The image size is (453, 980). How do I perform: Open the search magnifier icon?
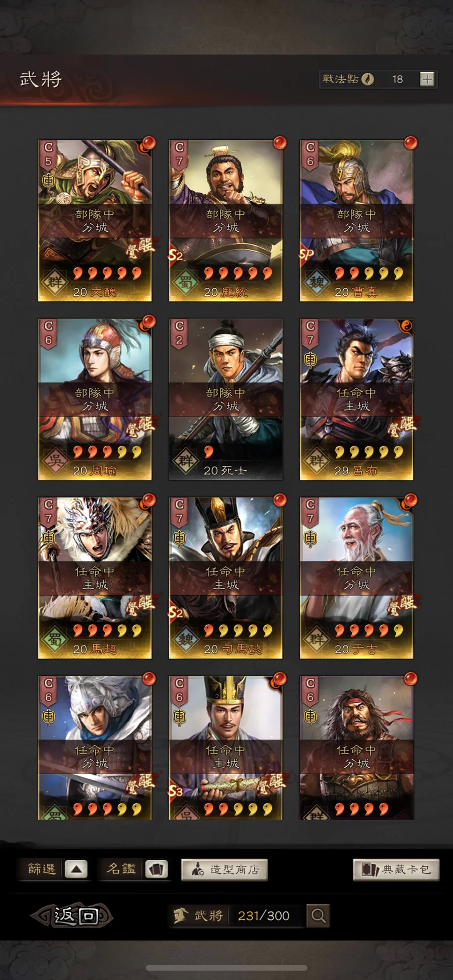318,916
